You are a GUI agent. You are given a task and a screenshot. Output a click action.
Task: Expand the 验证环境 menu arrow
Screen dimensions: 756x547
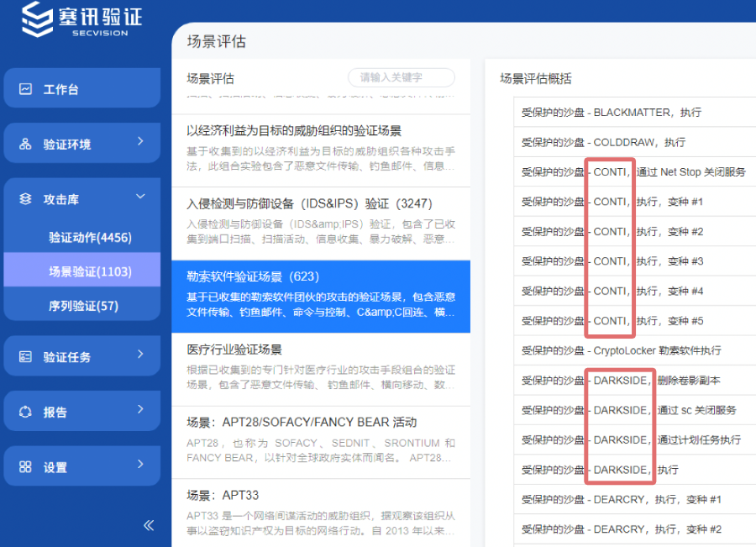pos(140,141)
